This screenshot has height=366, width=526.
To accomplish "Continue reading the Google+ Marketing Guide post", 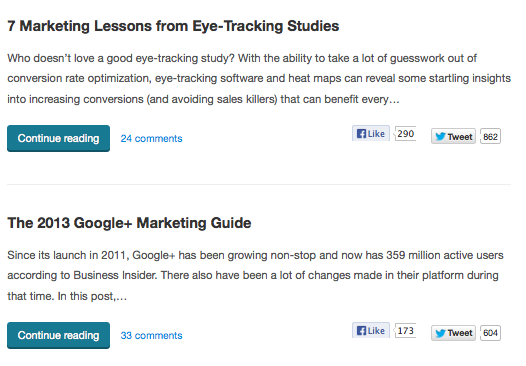I will (x=58, y=335).
